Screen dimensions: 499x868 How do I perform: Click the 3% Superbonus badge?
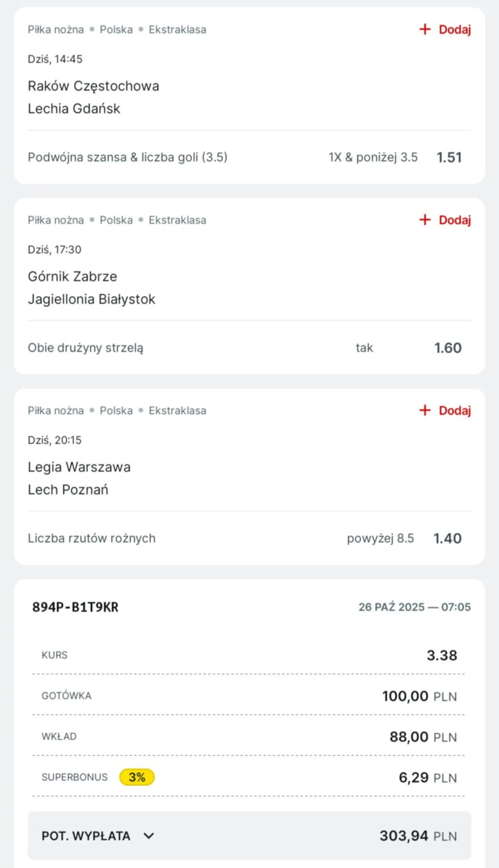[137, 777]
